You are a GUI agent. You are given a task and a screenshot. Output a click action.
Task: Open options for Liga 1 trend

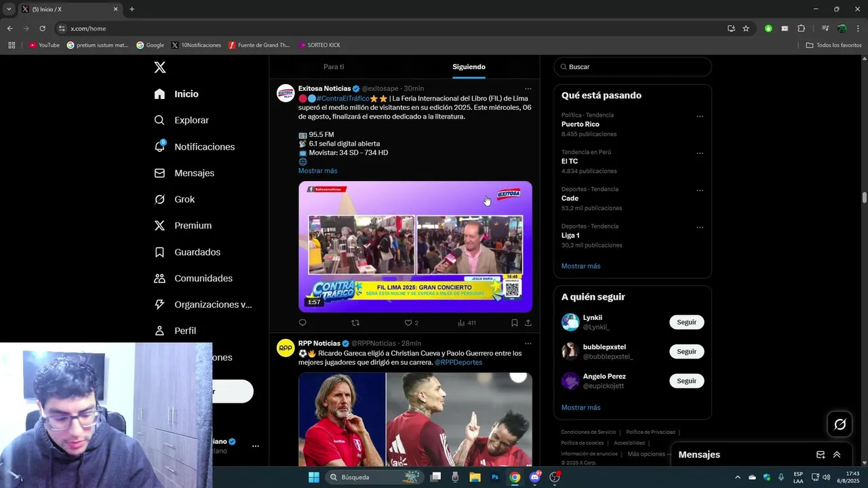coord(700,228)
